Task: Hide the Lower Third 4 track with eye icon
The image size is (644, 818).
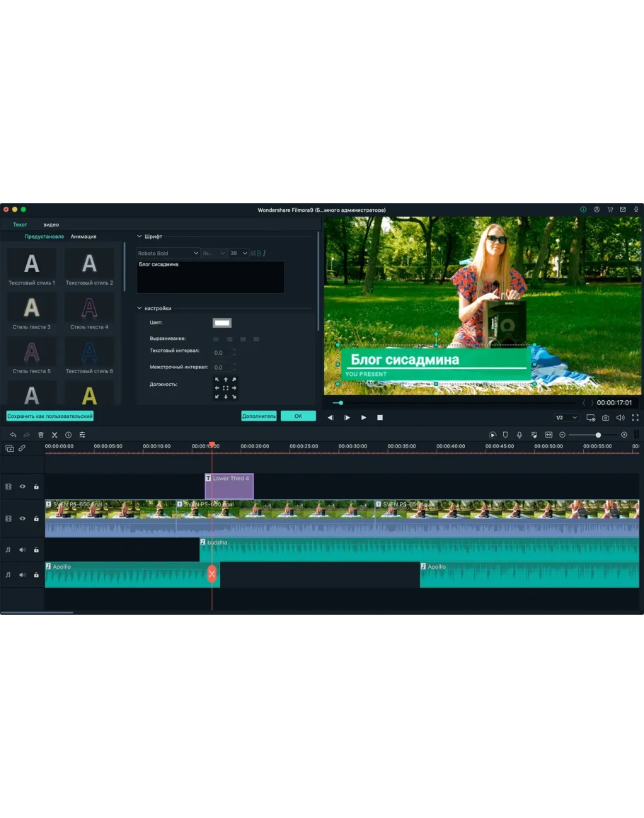Action: pyautogui.click(x=22, y=487)
